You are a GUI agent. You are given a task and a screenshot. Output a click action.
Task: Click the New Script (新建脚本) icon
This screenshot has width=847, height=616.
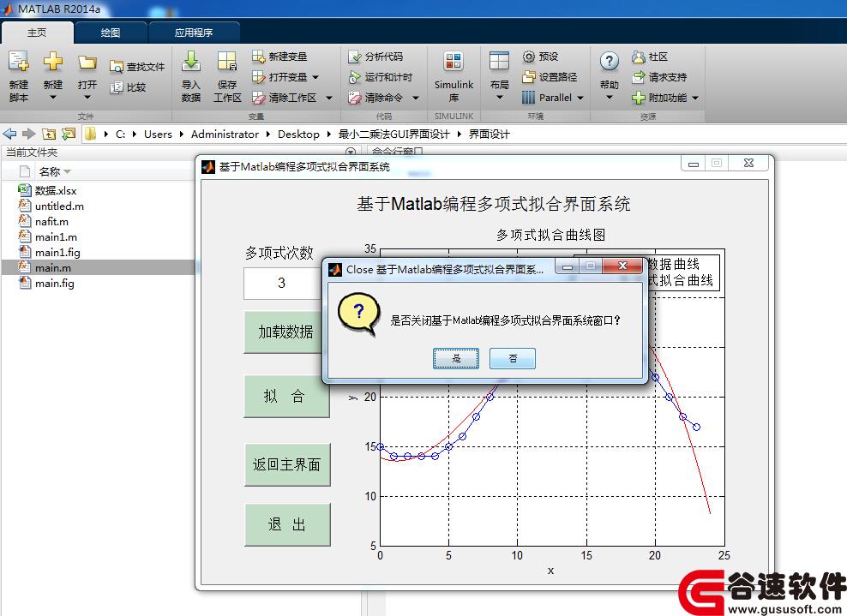(x=18, y=62)
